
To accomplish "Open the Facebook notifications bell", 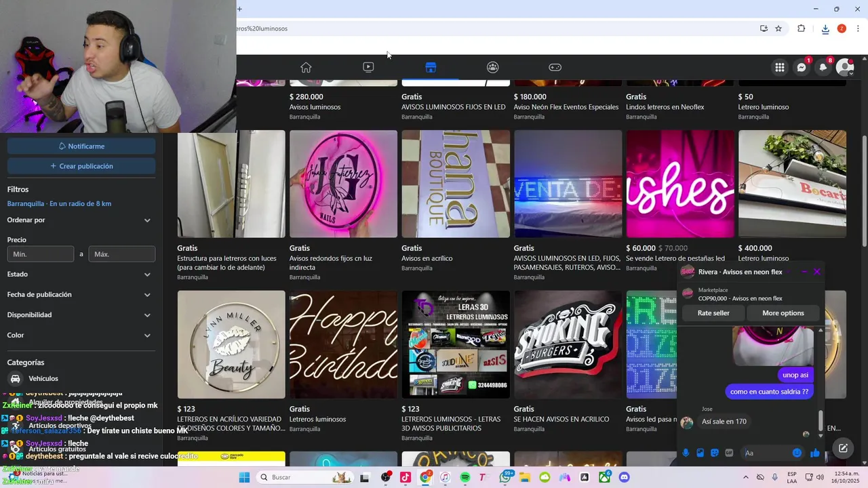I will (x=823, y=67).
